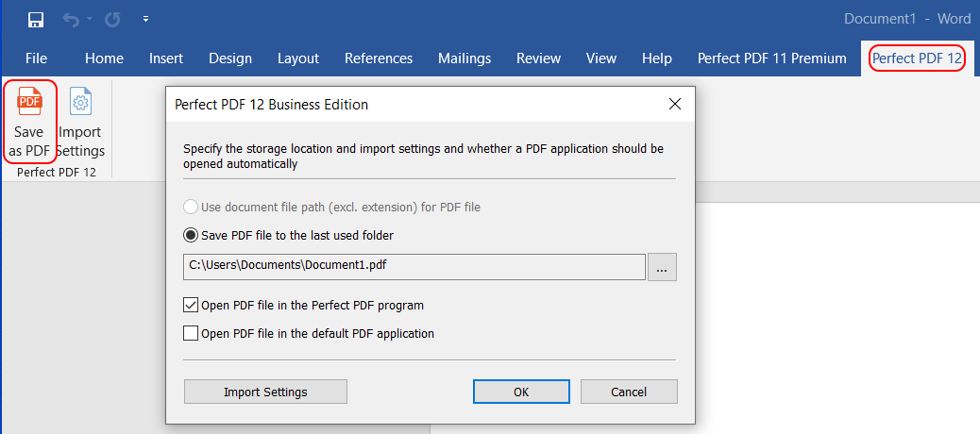
Task: Switch to the Review tab
Action: pyautogui.click(x=537, y=58)
